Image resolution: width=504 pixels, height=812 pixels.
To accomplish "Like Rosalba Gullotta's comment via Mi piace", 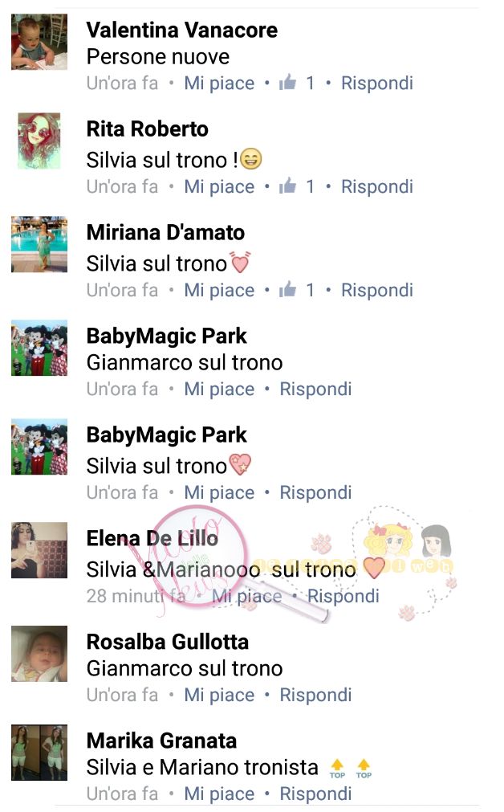I will (x=219, y=695).
